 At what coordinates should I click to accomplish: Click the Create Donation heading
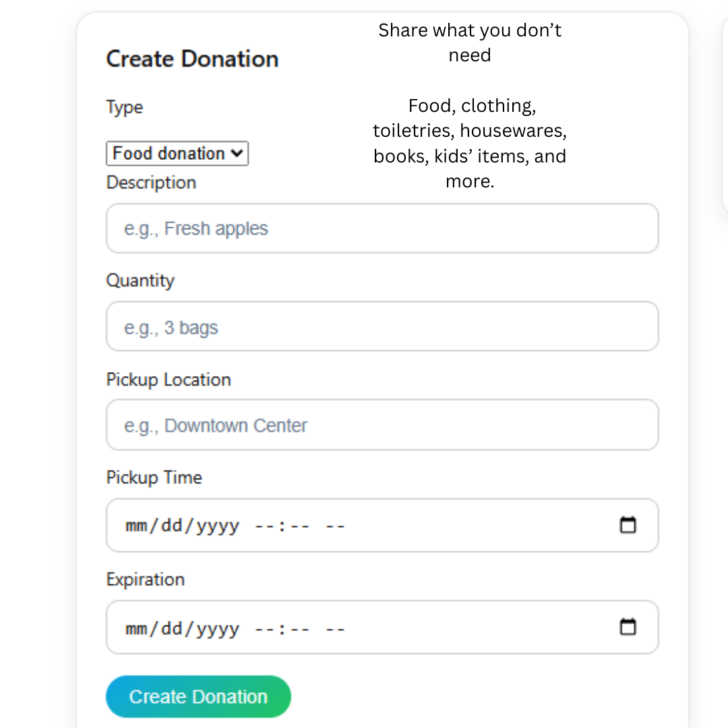(192, 59)
